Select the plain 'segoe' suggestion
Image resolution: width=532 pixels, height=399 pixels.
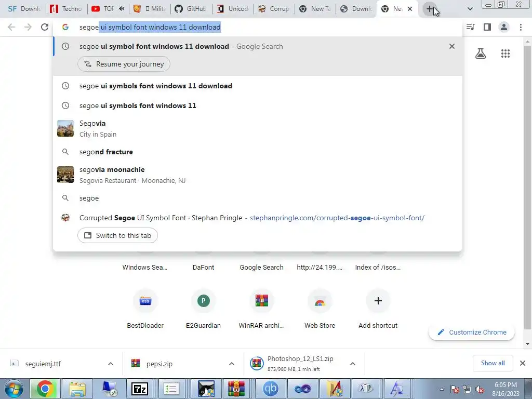coord(258,198)
